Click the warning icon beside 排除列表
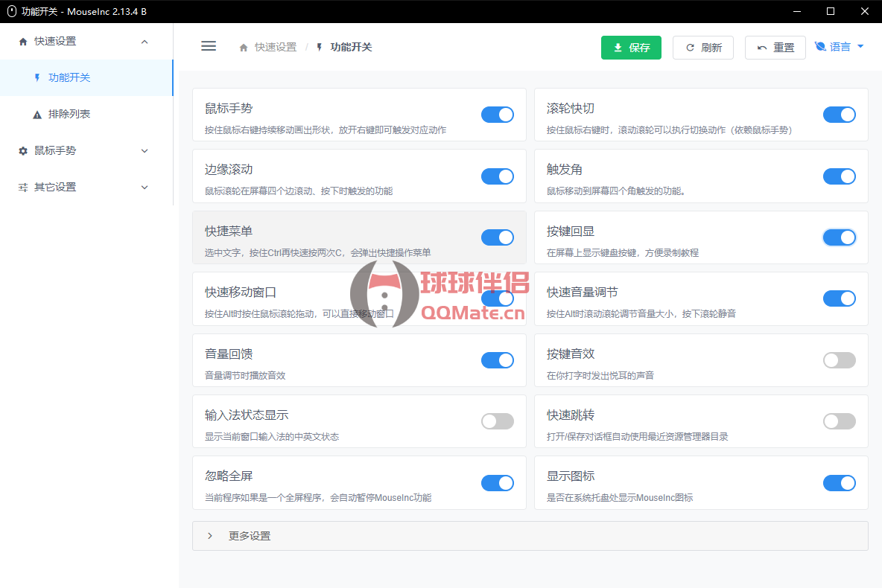 click(37, 115)
